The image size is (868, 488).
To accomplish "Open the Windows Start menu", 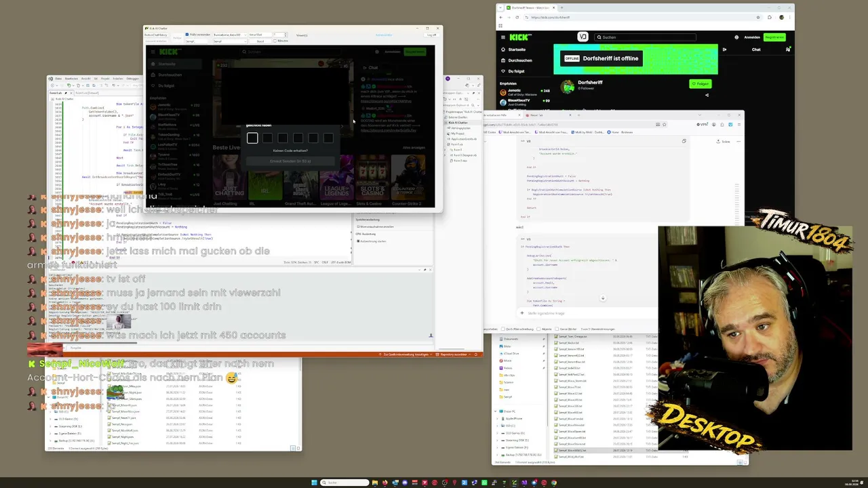I will (314, 483).
